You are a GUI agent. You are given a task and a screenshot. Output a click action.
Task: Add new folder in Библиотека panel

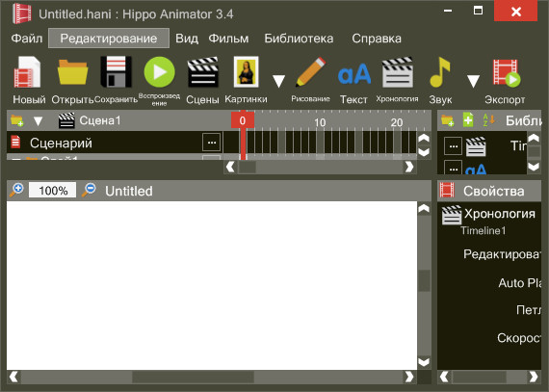point(448,120)
